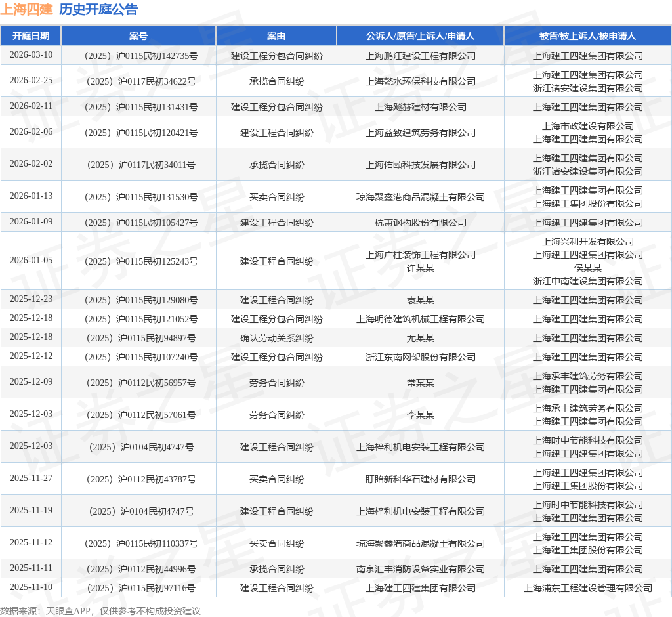Viewport: 672px width, 617px height.
Task: Click defendant 侯某某
Action: 587,268
